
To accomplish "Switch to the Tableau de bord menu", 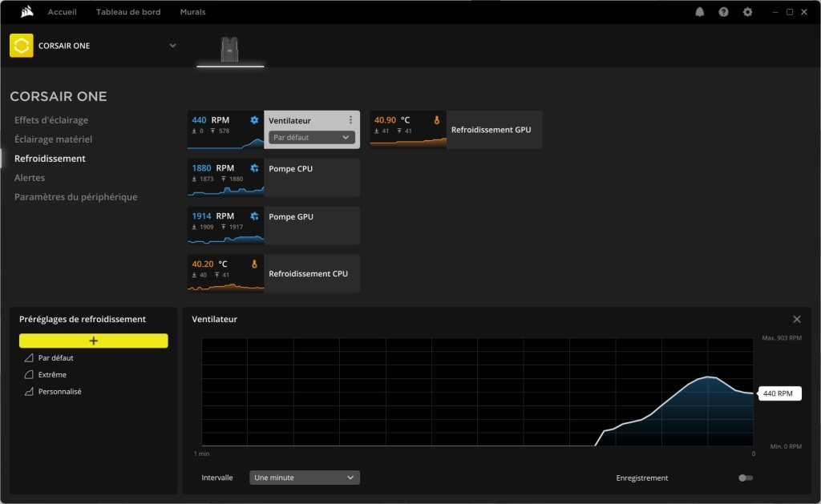I will coord(128,11).
